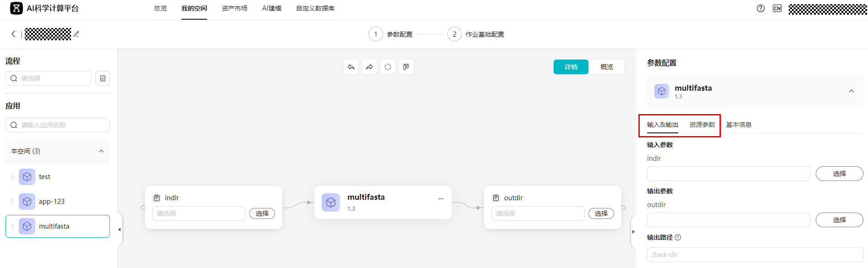This screenshot has height=268, width=868.
Task: Click 选择 button for indir input parameter
Action: pyautogui.click(x=840, y=174)
